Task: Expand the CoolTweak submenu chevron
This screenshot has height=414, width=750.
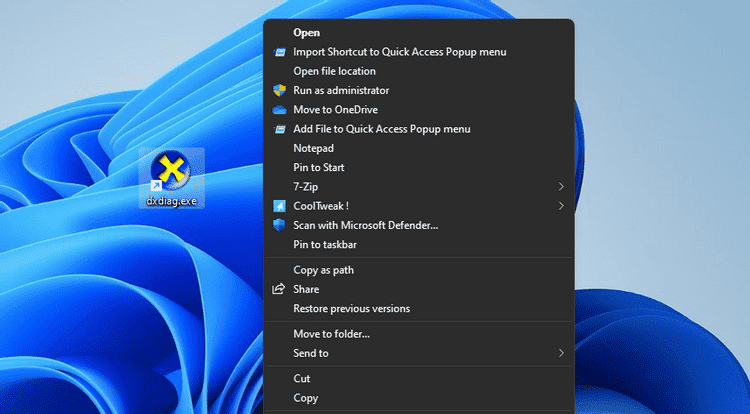Action: coord(561,206)
